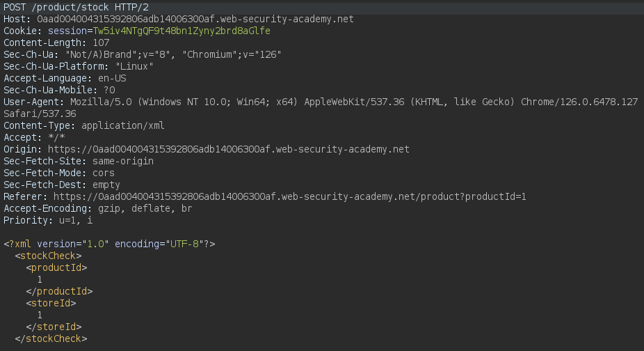Click the Sec-Fetch-Dest empty header
The image size is (644, 351).
pos(62,185)
